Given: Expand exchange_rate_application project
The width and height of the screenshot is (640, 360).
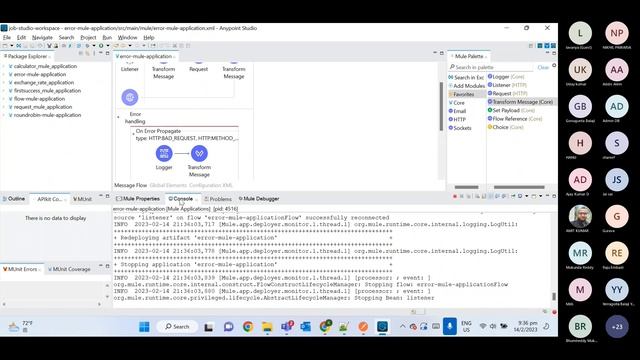Looking at the screenshot, I should click(x=4, y=82).
